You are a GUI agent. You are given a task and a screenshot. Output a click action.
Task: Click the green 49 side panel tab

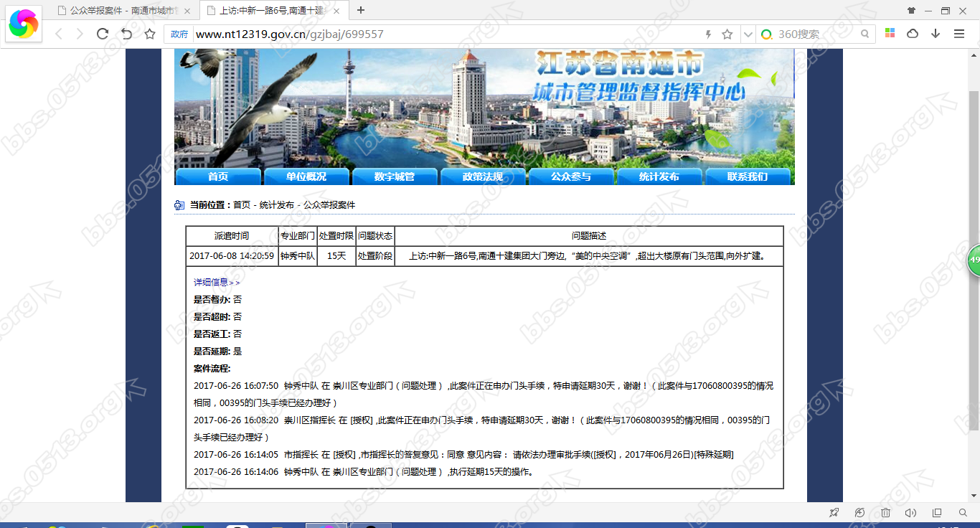click(974, 260)
